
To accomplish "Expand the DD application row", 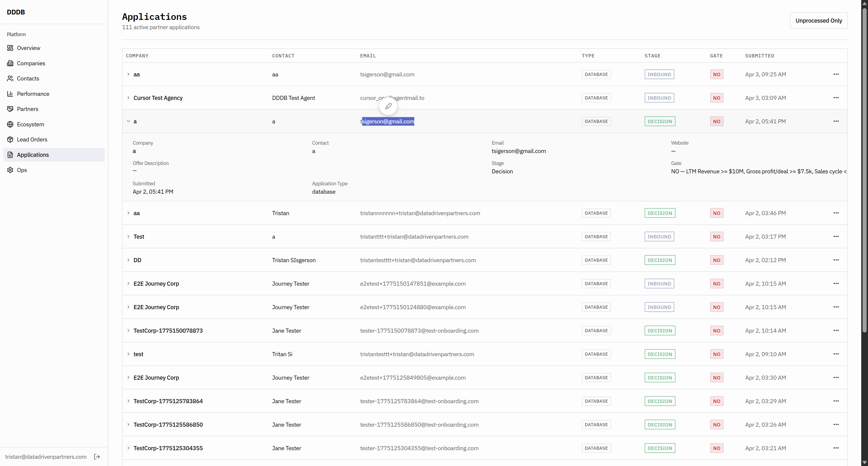I will [x=128, y=260].
